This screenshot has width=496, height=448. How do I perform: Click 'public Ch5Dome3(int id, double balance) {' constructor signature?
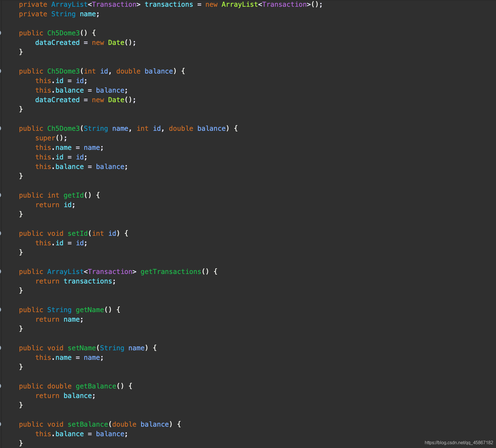tap(102, 71)
